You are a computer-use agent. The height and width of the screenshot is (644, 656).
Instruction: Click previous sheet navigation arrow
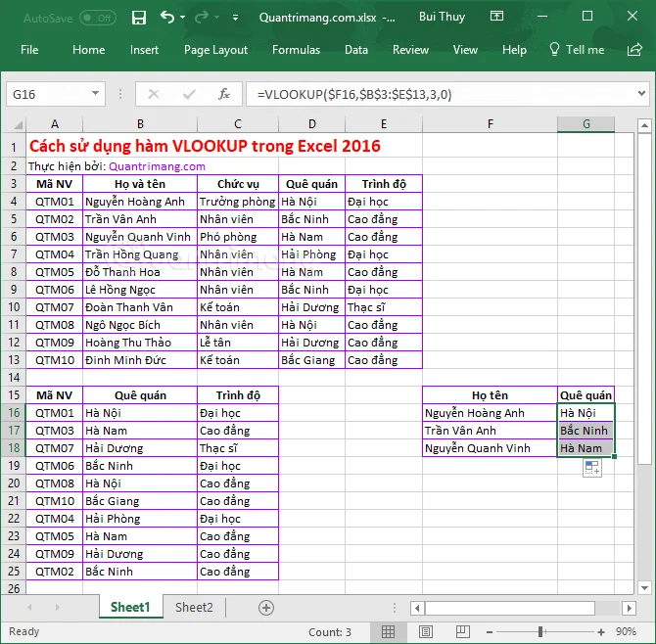29,607
